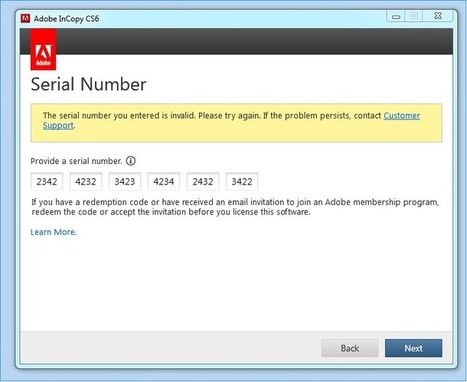
Task: Open the Learn More link
Action: coord(54,232)
